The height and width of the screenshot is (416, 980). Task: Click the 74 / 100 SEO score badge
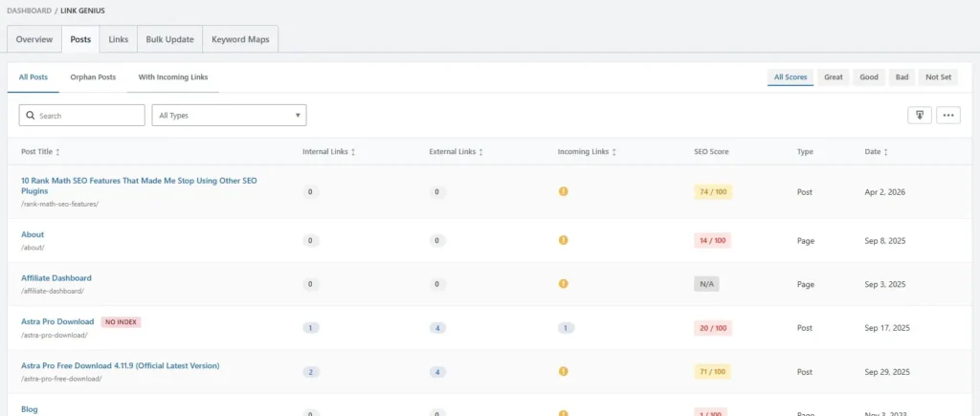(x=713, y=191)
